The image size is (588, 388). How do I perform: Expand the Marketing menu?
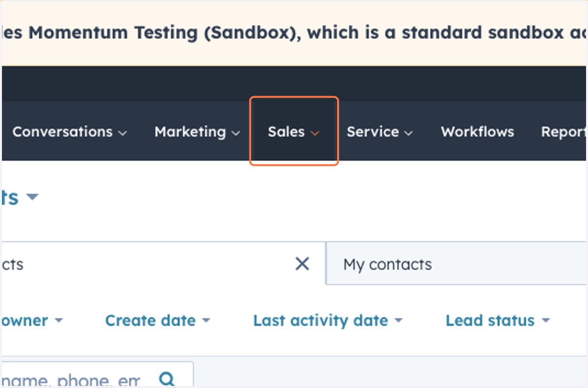point(197,131)
